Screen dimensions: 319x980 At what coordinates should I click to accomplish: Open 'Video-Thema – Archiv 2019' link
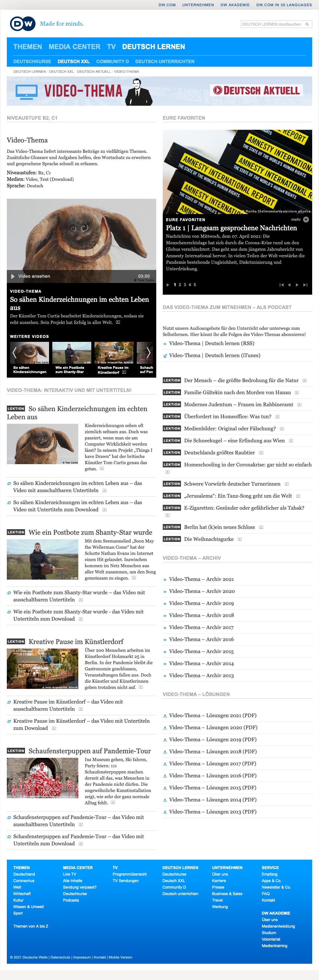[201, 603]
